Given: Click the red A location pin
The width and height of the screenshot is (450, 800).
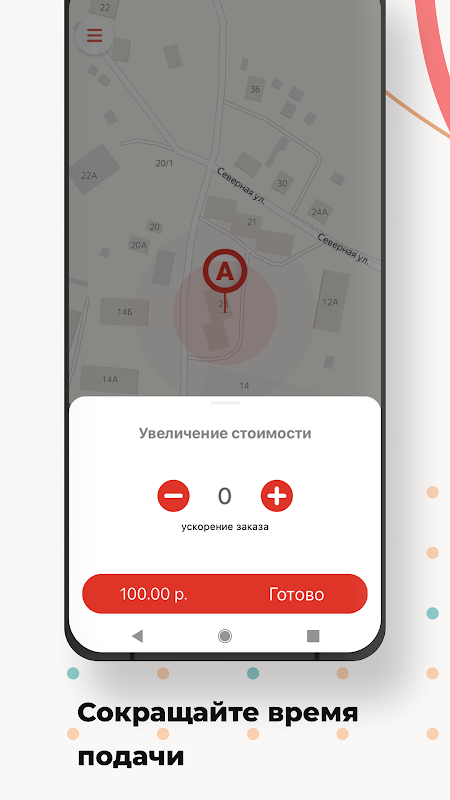Looking at the screenshot, I should pyautogui.click(x=225, y=276).
